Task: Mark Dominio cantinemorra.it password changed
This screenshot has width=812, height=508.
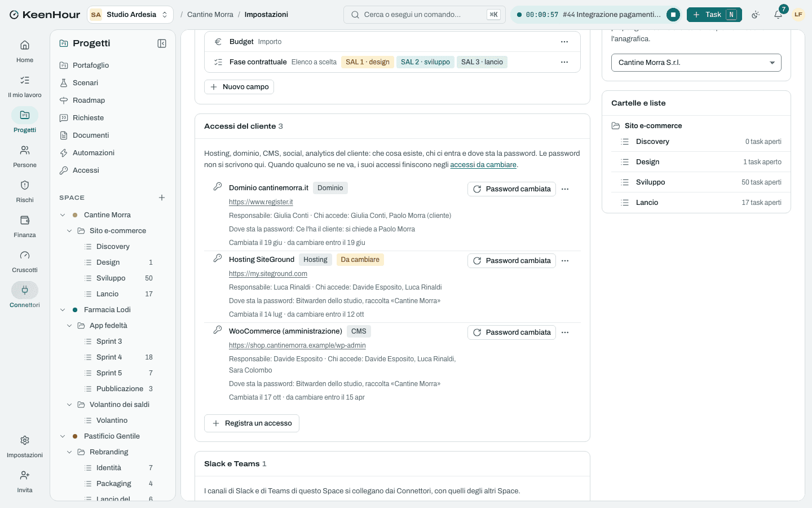Action: [511, 189]
